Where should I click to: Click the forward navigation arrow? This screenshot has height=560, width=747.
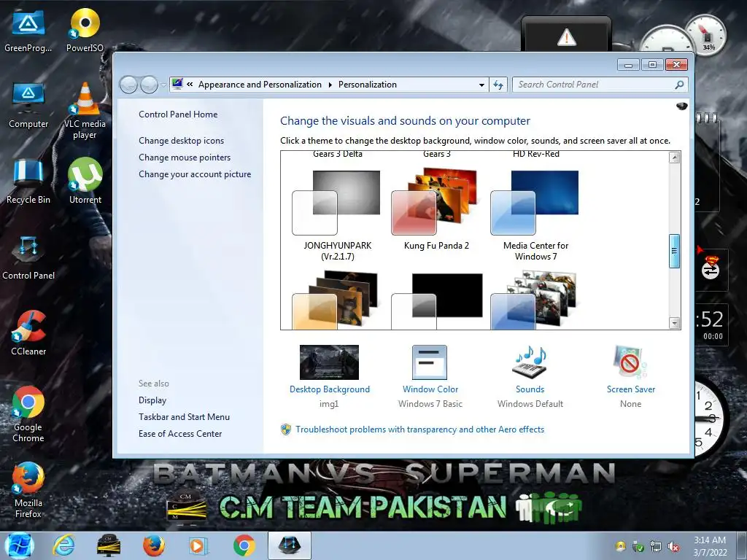149,85
